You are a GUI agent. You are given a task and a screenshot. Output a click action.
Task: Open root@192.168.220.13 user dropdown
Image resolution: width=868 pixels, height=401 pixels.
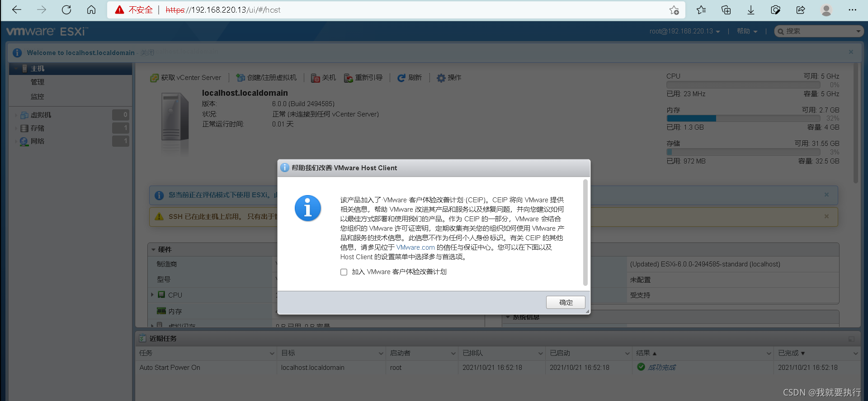pos(684,31)
